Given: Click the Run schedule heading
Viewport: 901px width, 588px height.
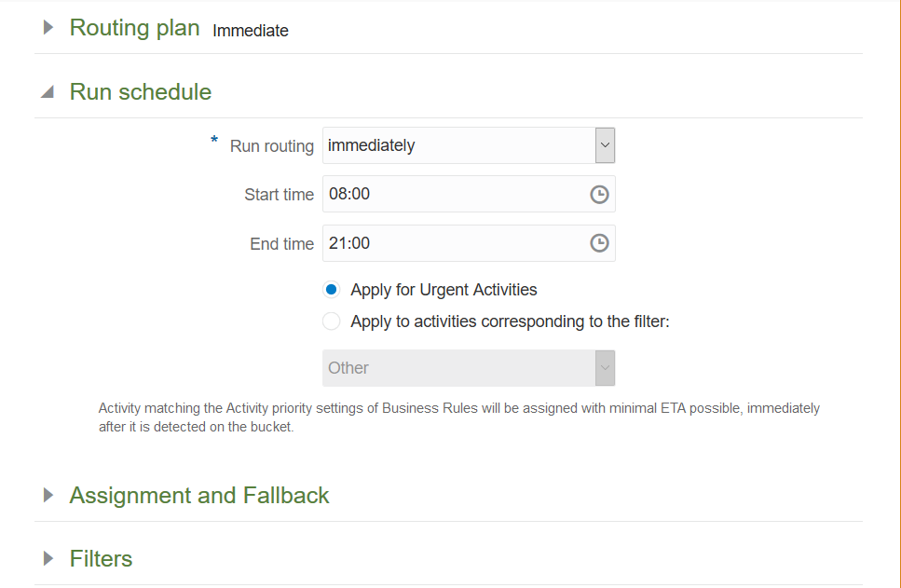Looking at the screenshot, I should [x=141, y=92].
